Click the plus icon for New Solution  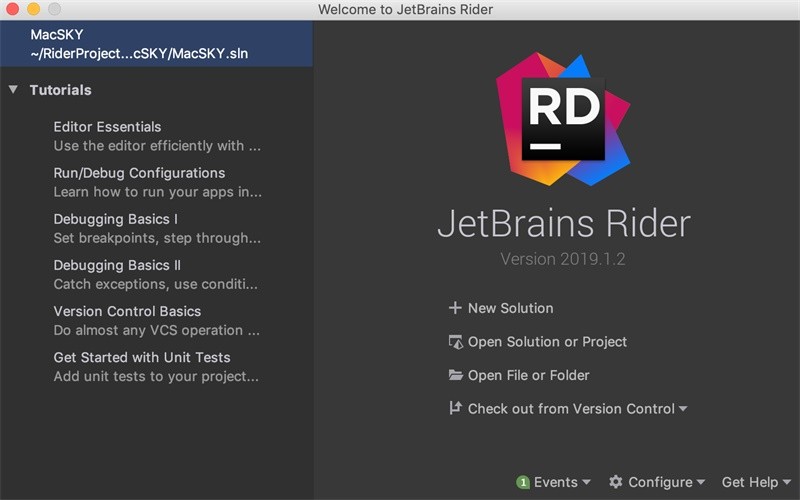[455, 308]
